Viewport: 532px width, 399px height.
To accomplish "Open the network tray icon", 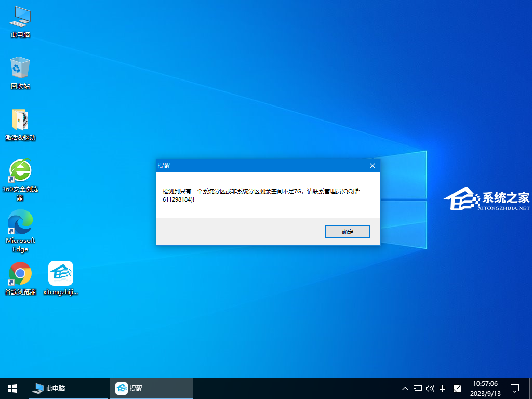I will tap(417, 389).
